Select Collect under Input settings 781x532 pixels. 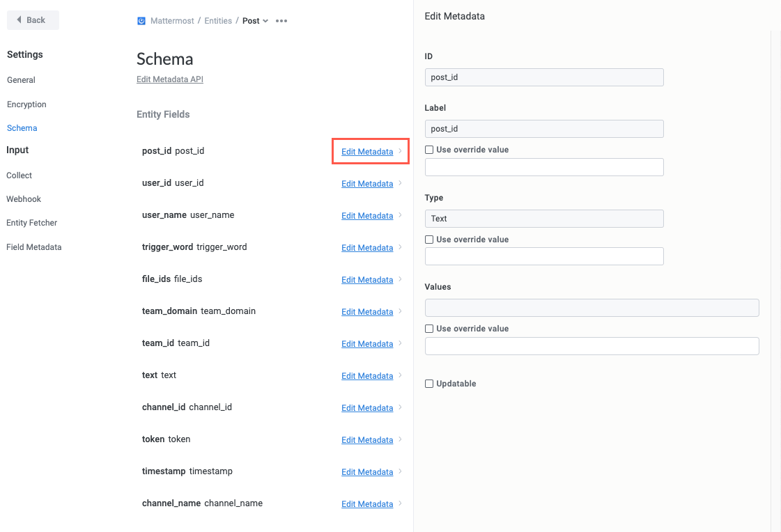[x=19, y=175]
